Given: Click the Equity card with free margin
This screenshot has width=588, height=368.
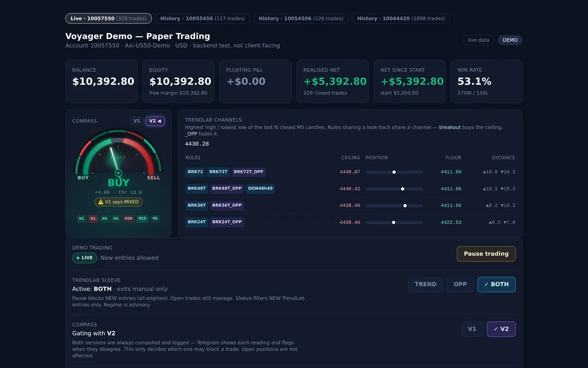Looking at the screenshot, I should [x=178, y=81].
